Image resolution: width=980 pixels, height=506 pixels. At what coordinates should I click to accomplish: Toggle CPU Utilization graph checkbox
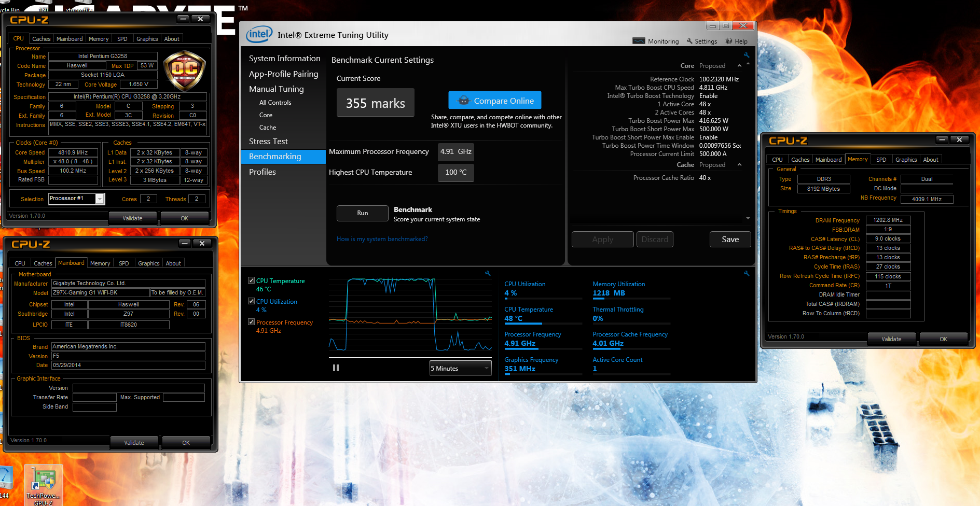pos(252,301)
